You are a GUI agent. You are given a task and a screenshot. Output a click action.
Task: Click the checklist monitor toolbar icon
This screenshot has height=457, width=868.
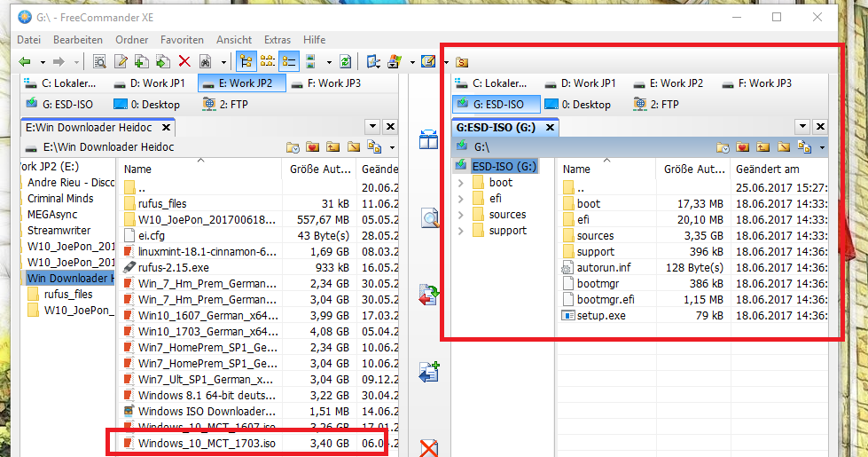(x=373, y=61)
